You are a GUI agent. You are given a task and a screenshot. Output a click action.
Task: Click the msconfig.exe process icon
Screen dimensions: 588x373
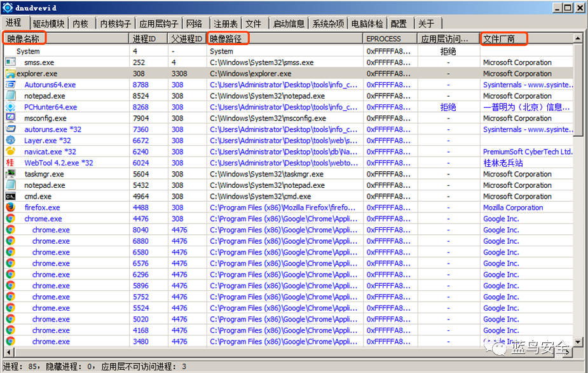click(x=11, y=118)
